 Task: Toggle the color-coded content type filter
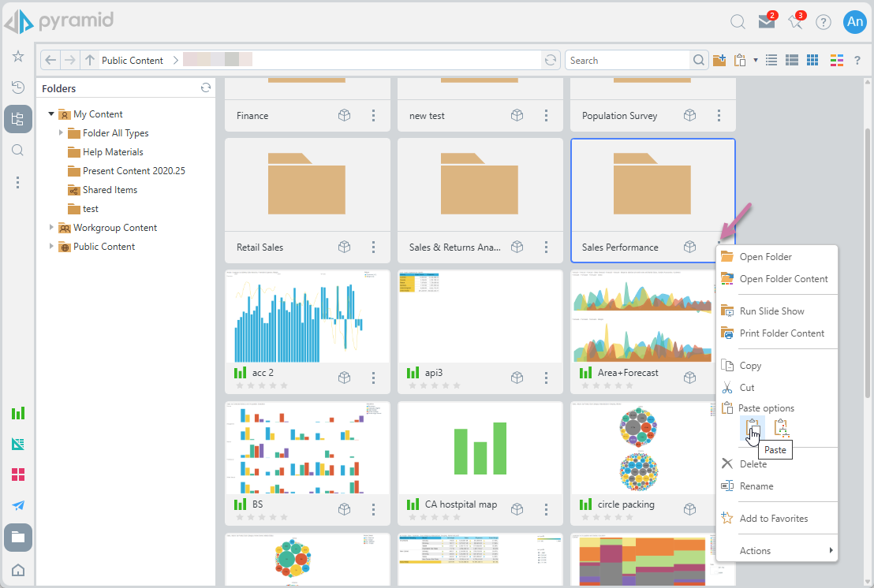837,61
